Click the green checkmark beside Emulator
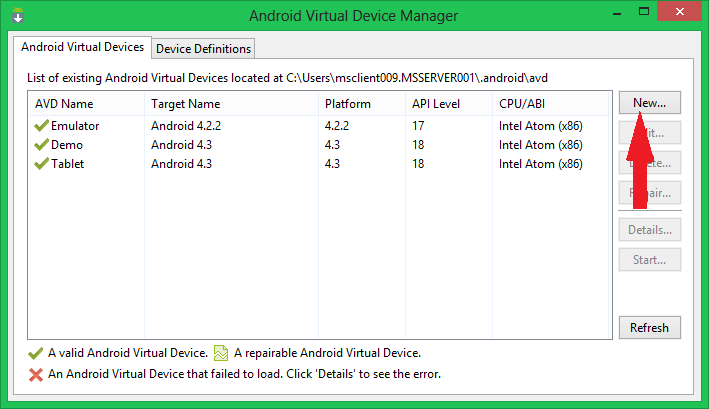The image size is (709, 409). coord(41,127)
